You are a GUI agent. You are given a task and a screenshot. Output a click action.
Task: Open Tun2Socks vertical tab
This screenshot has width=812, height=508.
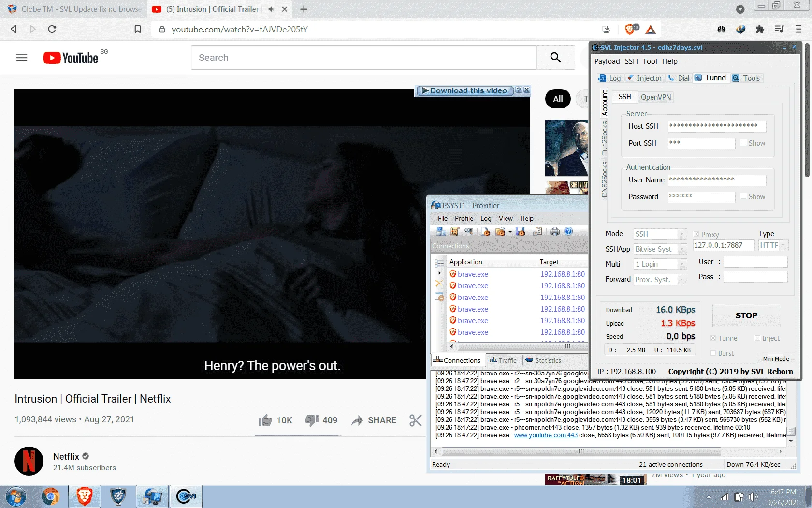(x=604, y=138)
